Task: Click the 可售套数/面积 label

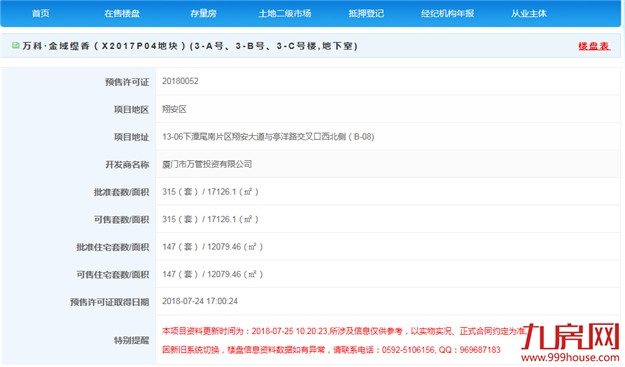Action: coord(121,220)
